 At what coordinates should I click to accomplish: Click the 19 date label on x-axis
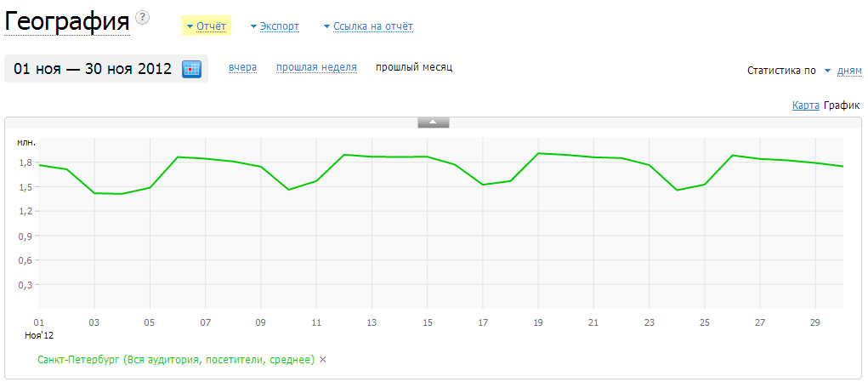(x=538, y=322)
